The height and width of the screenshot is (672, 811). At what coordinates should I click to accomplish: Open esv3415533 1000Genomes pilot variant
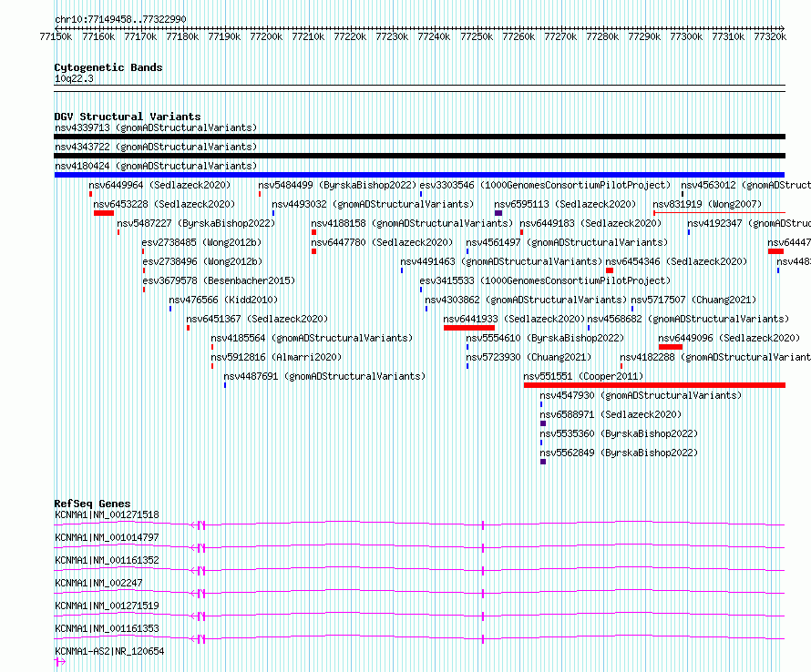pyautogui.click(x=545, y=280)
